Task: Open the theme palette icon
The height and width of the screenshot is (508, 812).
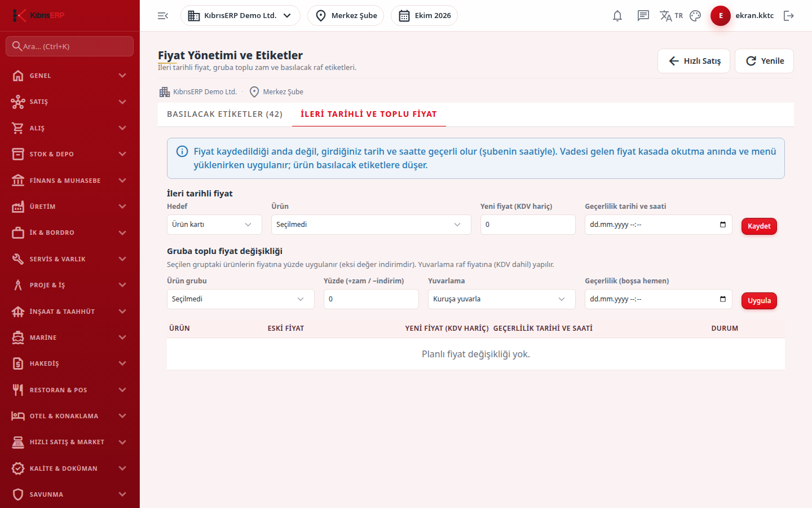Action: 695,16
